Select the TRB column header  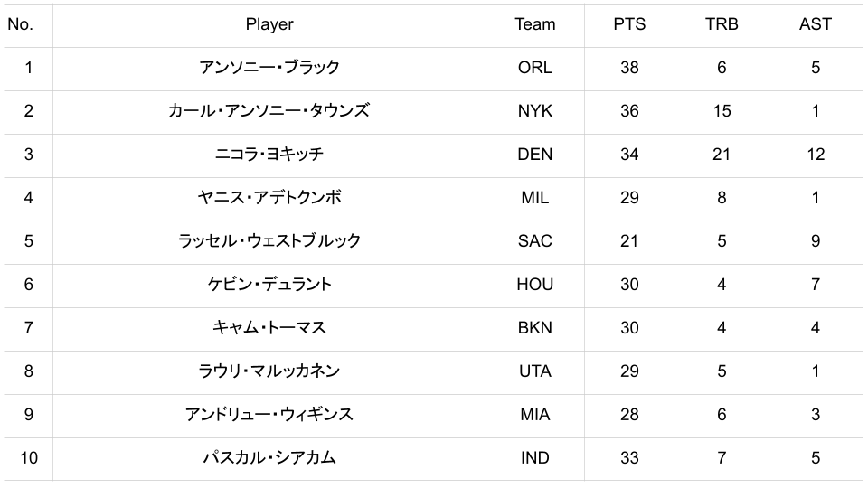tap(722, 24)
